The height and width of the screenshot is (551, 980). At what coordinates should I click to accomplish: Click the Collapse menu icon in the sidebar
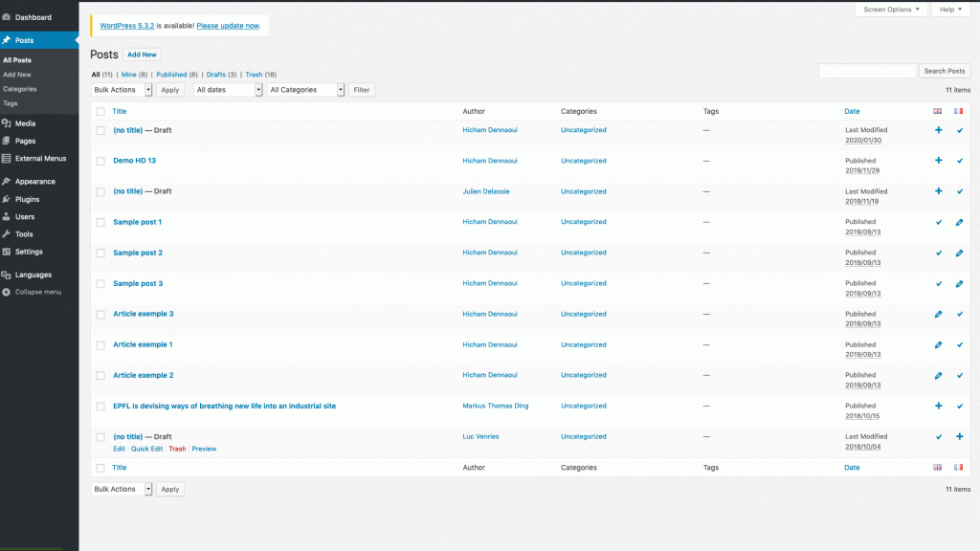click(7, 292)
